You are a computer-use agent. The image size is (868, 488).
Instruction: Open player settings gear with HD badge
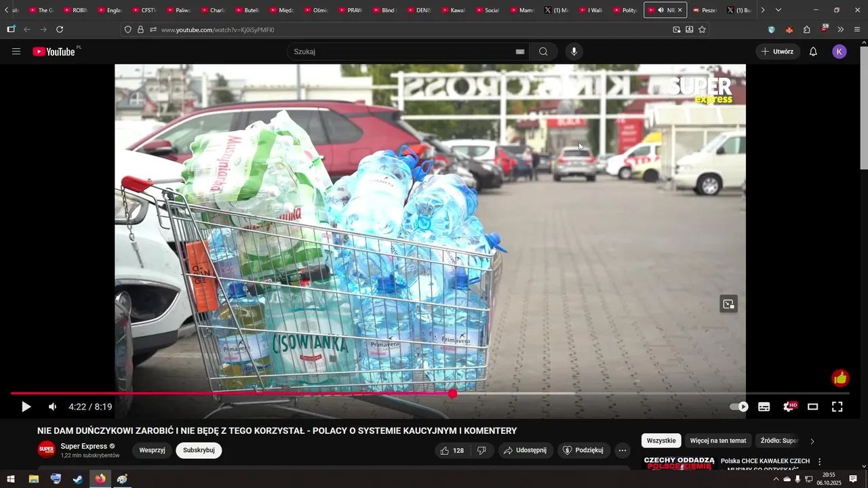(x=789, y=407)
